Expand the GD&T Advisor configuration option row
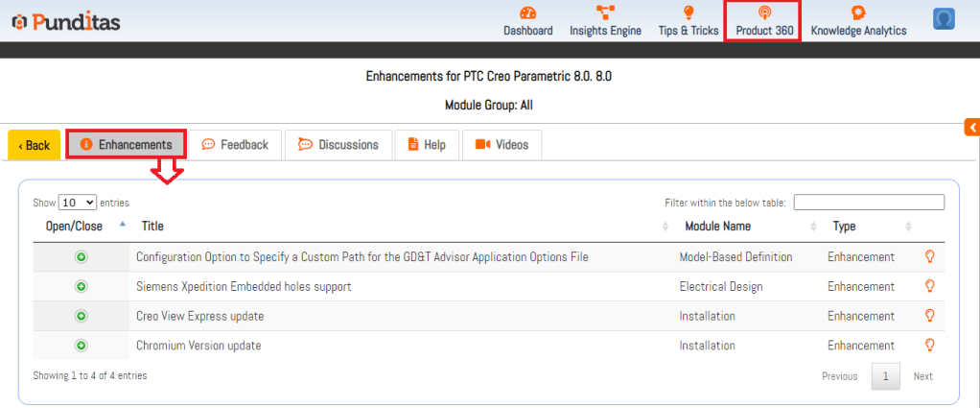 tap(82, 257)
